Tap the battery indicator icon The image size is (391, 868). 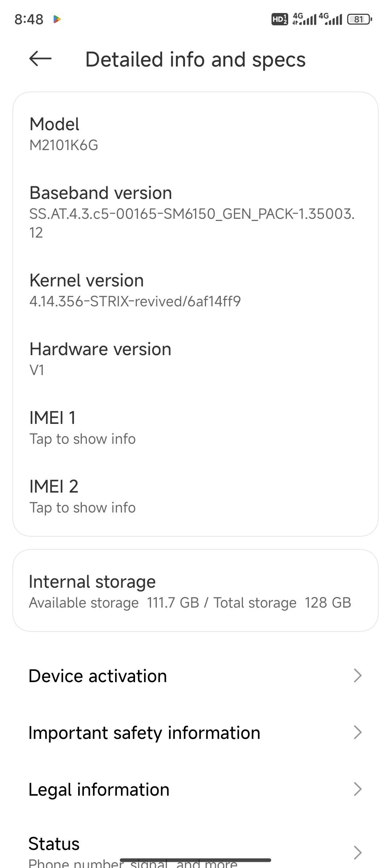pos(360,19)
